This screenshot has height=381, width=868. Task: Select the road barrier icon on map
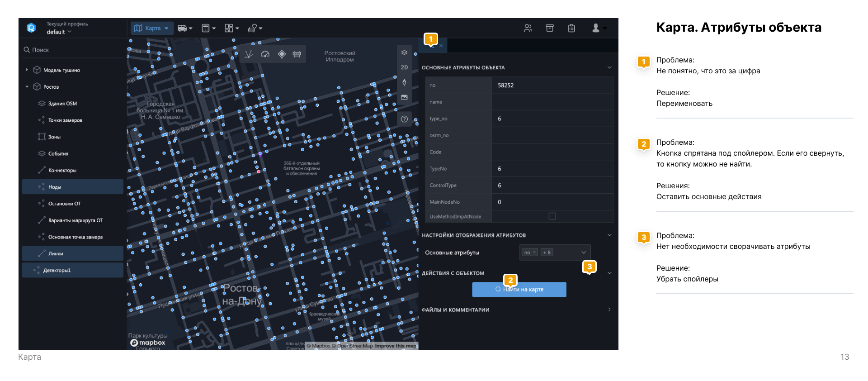(297, 54)
